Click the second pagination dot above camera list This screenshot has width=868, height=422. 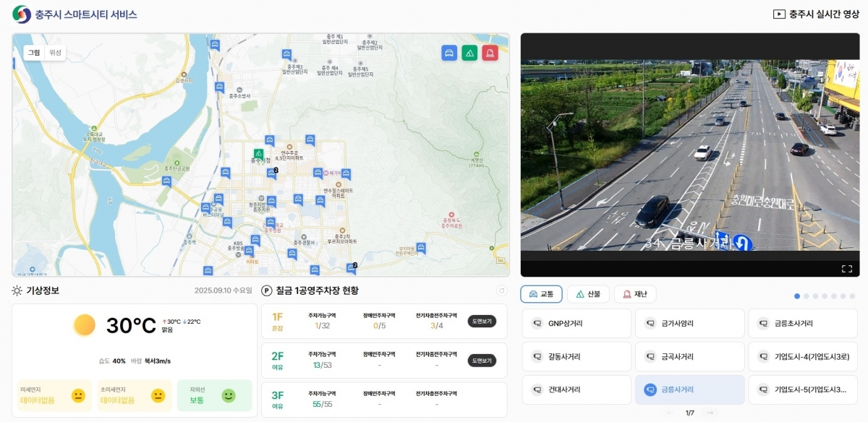(x=806, y=296)
